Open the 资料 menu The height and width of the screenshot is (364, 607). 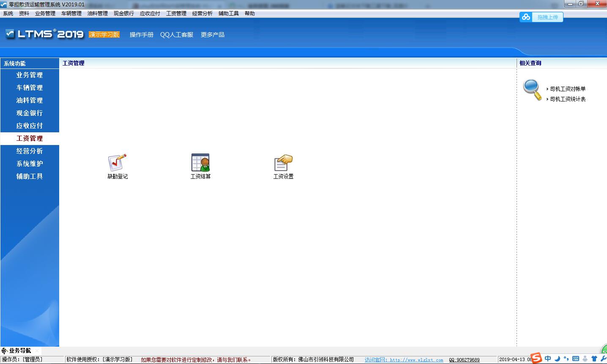click(24, 14)
